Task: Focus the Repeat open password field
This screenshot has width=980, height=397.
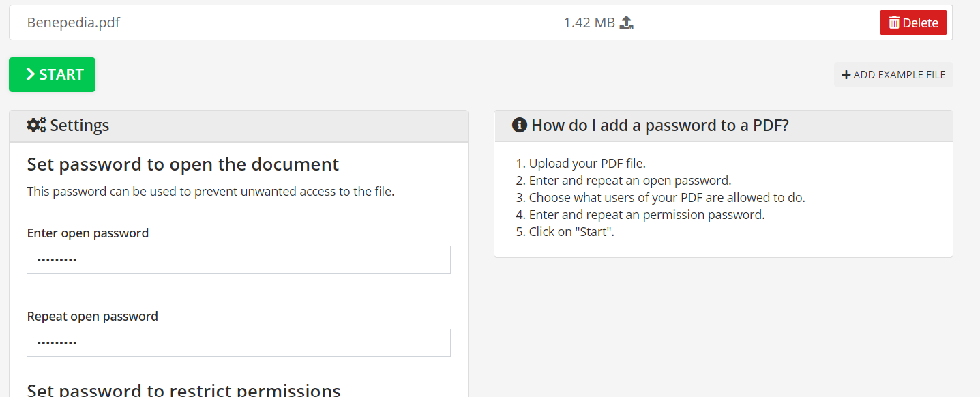Action: [239, 342]
